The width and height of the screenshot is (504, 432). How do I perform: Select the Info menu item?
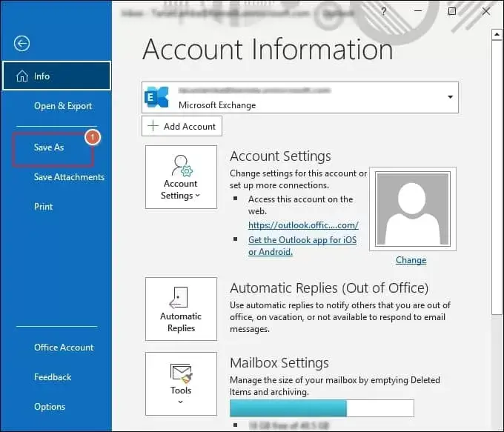56,76
